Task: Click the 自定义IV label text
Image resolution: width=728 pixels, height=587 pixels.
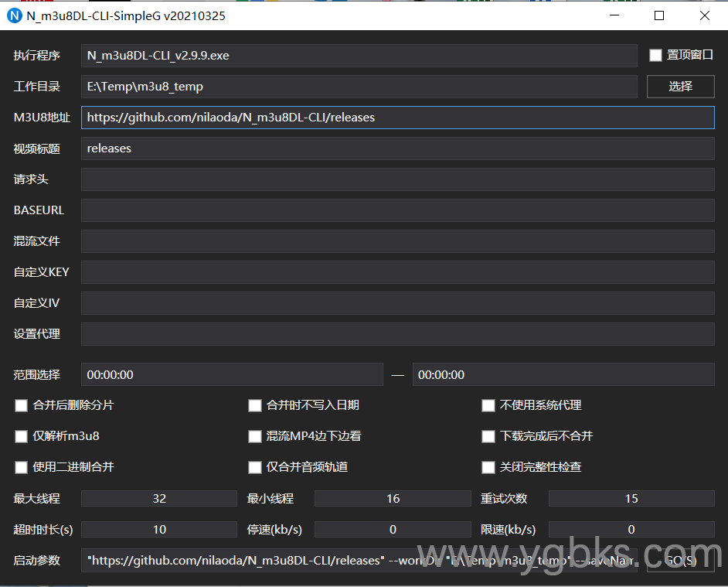Action: [x=36, y=303]
